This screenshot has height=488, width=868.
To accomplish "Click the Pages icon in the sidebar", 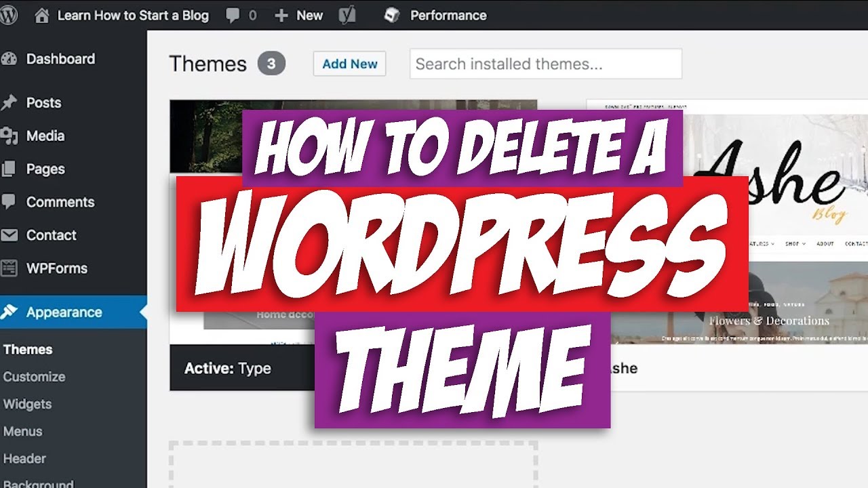I will coord(9,169).
